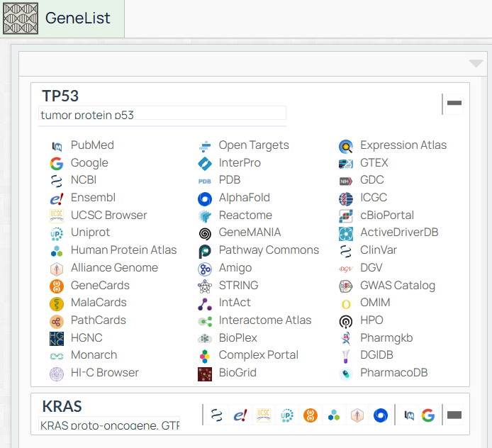Click the IntAct icon
This screenshot has height=448, width=492.
205,303
